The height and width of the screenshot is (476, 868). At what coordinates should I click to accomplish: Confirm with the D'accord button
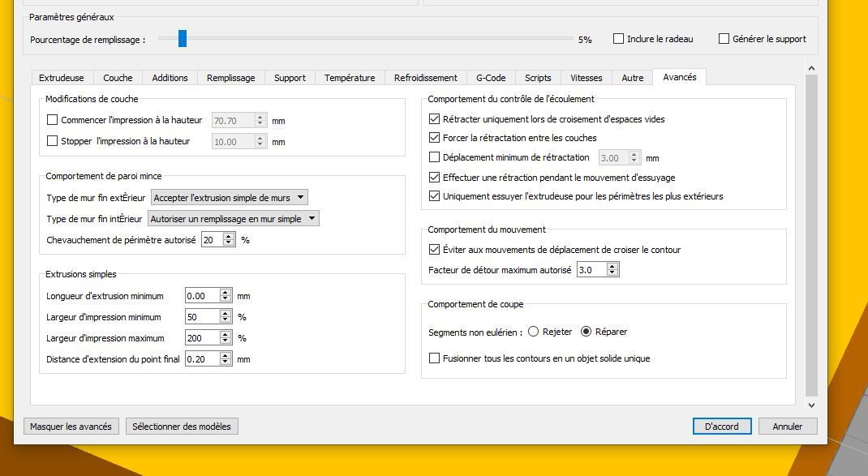tap(722, 427)
